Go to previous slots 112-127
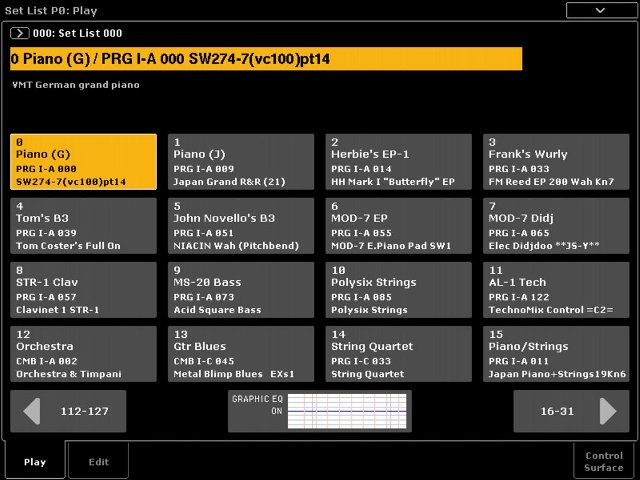Viewport: 640px width, 480px height. (68, 411)
